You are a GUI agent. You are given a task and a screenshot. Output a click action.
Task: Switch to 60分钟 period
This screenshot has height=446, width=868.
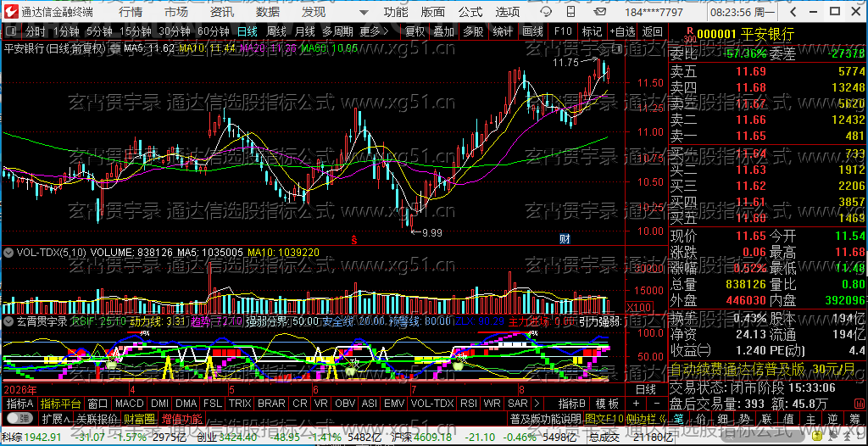[x=213, y=31]
